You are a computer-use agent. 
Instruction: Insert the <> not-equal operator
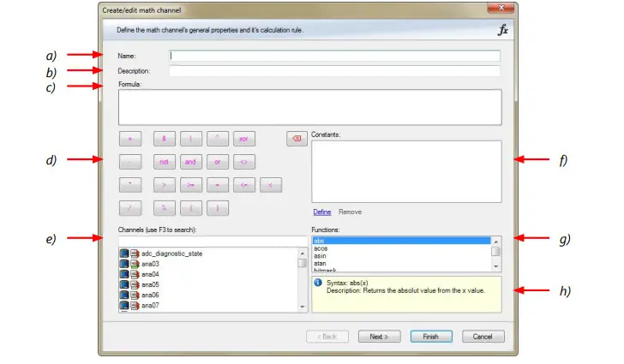pos(244,162)
